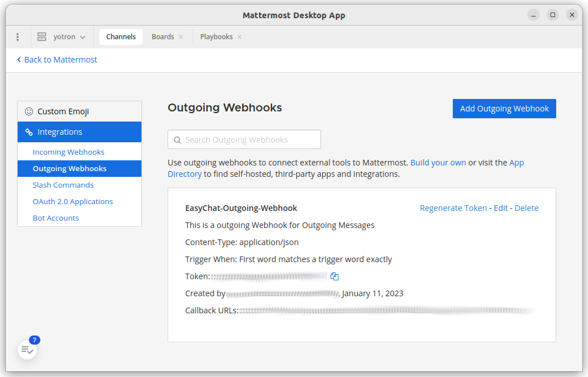The height and width of the screenshot is (377, 588).
Task: Minimize the Mattermost window
Action: [x=533, y=15]
